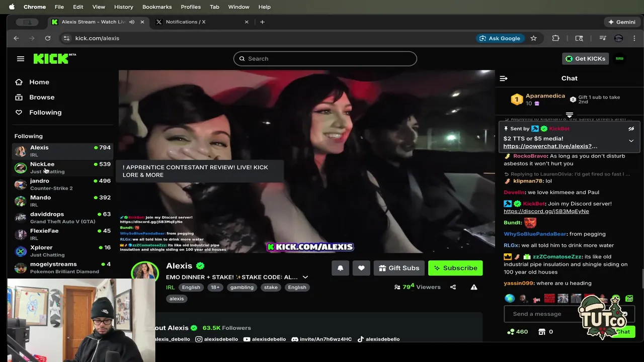Viewport: 644px width, 362px height.
Task: Collapse the chat panel
Action: click(504, 78)
